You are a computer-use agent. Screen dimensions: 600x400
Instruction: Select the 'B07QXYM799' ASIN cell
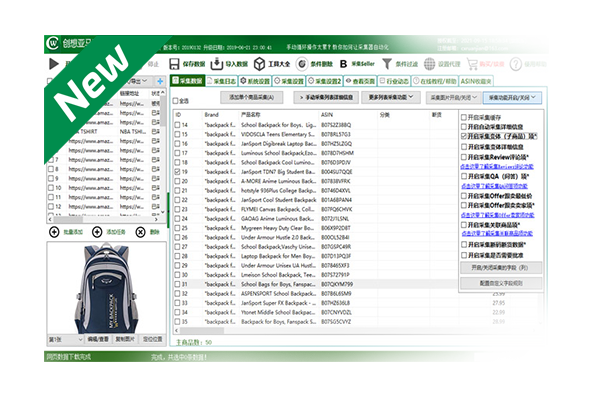point(337,284)
